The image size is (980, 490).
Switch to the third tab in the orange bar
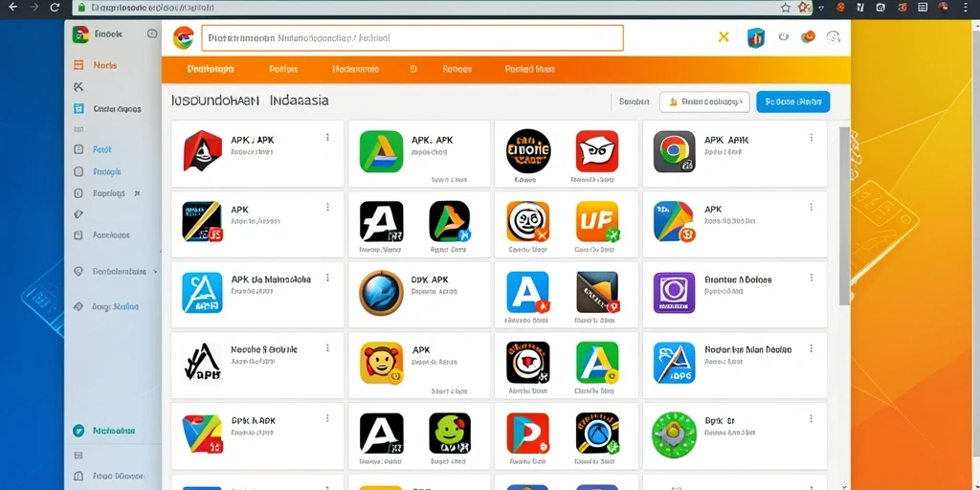pyautogui.click(x=356, y=69)
